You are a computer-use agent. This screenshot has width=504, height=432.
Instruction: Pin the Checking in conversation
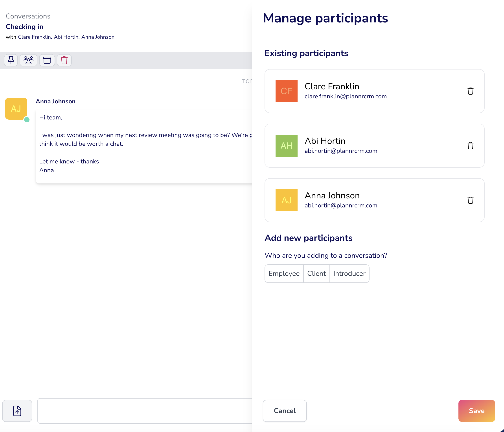[11, 60]
